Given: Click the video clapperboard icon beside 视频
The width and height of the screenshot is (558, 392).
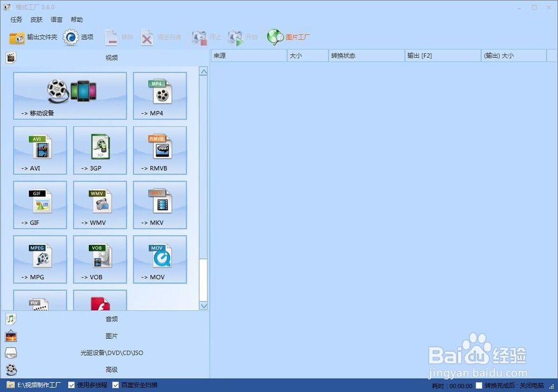Looking at the screenshot, I should 11,57.
